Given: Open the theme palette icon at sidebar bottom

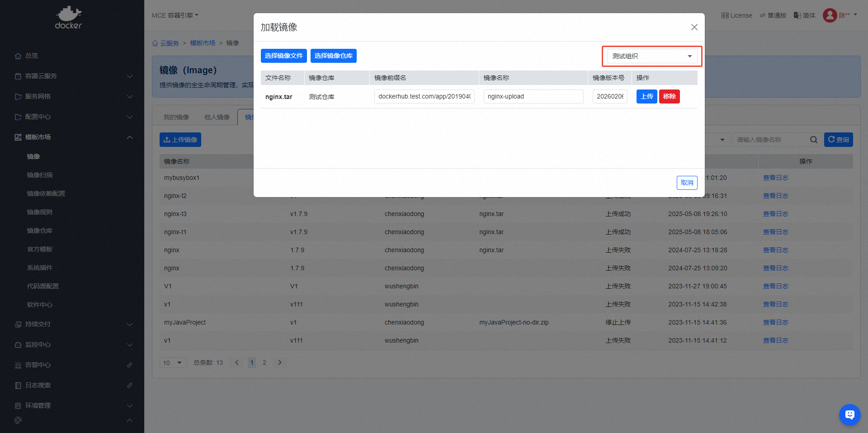Looking at the screenshot, I should [18, 420].
